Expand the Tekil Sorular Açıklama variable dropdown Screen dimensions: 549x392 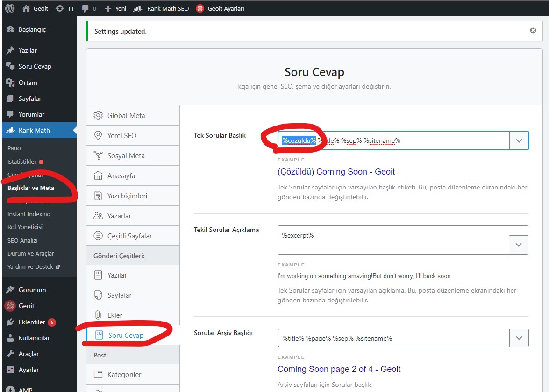pos(518,245)
